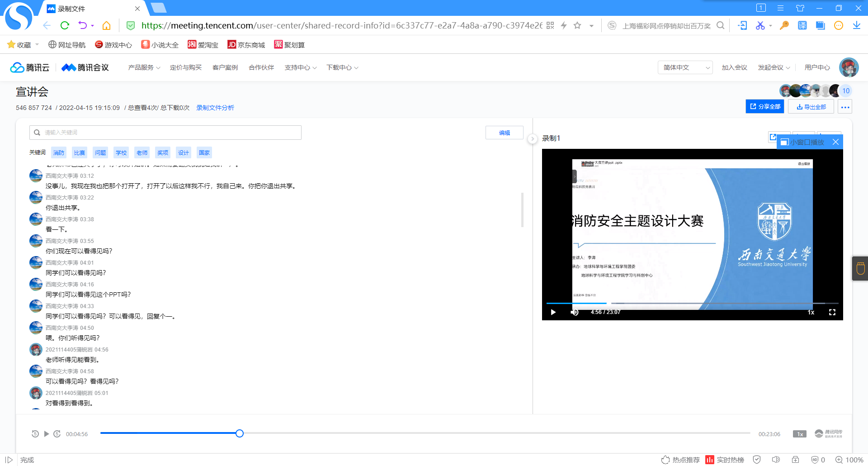868x466 pixels.
Task: Click the browser refresh icon
Action: pyautogui.click(x=65, y=25)
